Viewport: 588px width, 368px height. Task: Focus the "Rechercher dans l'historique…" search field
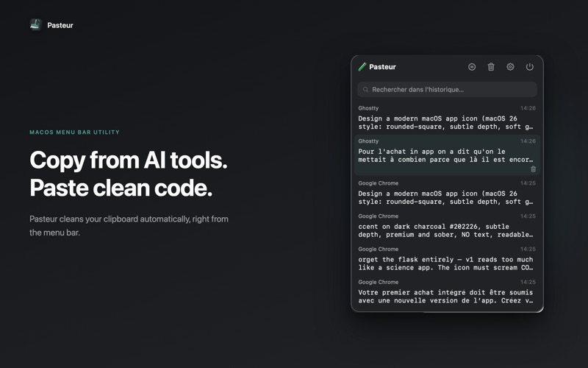[447, 89]
